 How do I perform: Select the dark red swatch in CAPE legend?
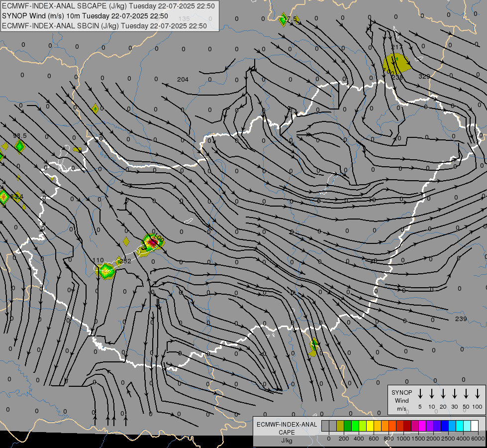pyautogui.click(x=407, y=426)
